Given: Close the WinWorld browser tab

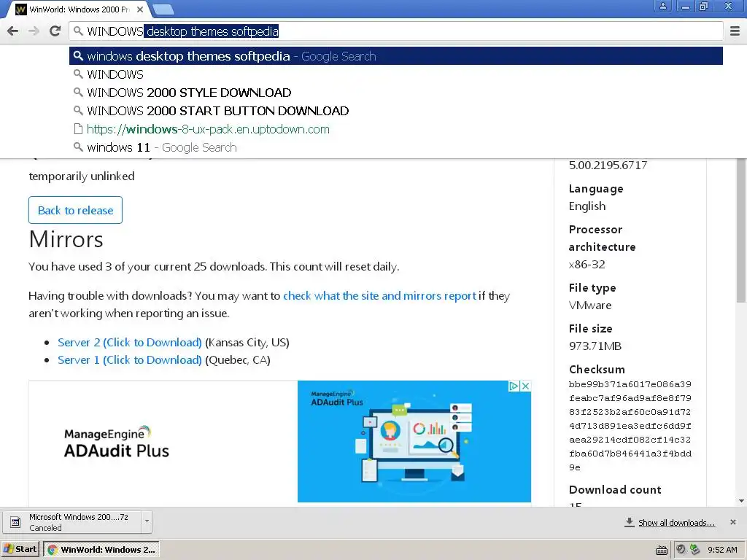Looking at the screenshot, I should click(140, 9).
